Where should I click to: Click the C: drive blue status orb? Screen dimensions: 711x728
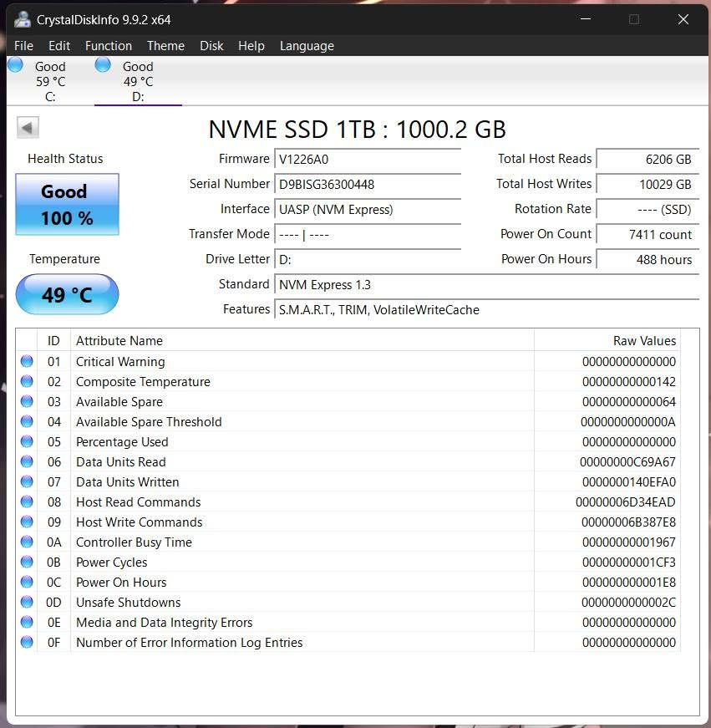click(15, 64)
